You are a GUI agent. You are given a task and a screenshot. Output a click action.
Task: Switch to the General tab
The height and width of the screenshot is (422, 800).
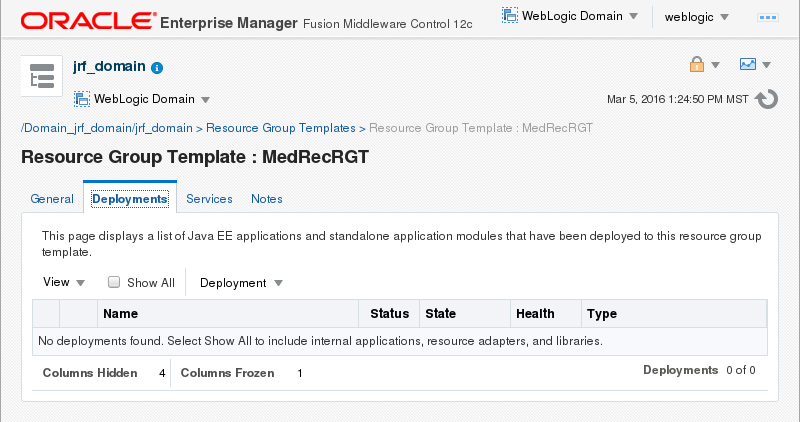coord(52,199)
